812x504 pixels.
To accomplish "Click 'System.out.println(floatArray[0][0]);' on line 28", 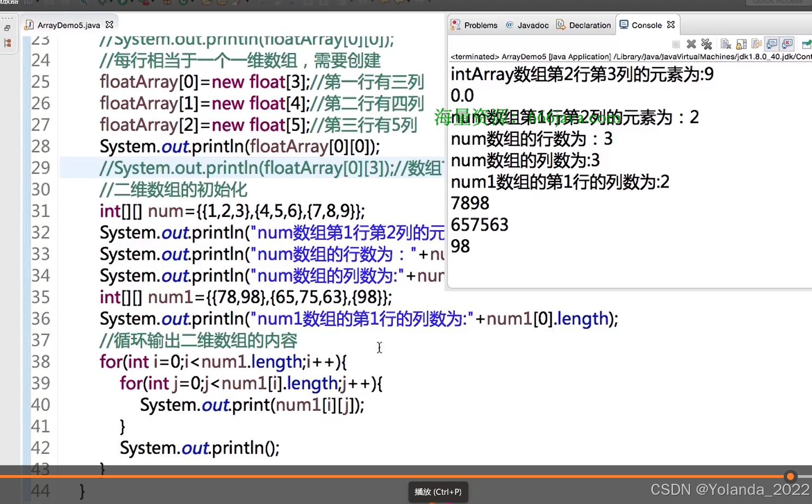I will pyautogui.click(x=240, y=147).
